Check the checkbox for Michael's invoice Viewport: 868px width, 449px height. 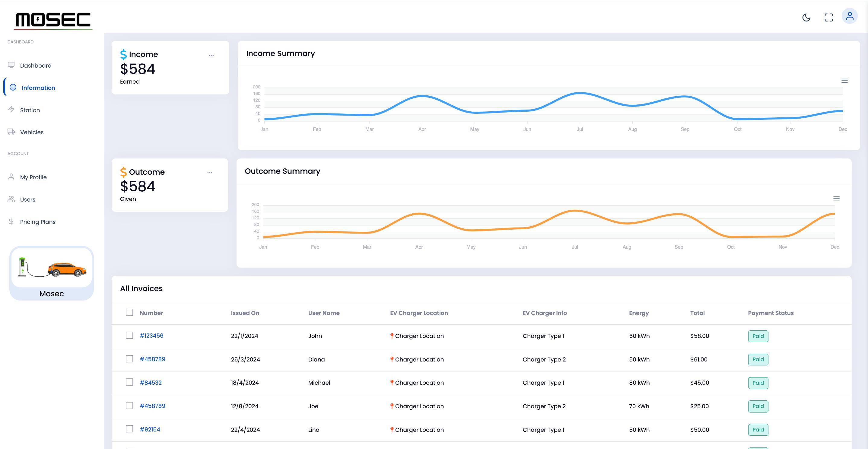tap(129, 382)
